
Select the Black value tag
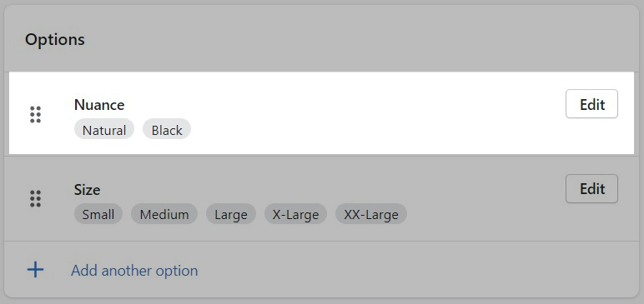(167, 130)
